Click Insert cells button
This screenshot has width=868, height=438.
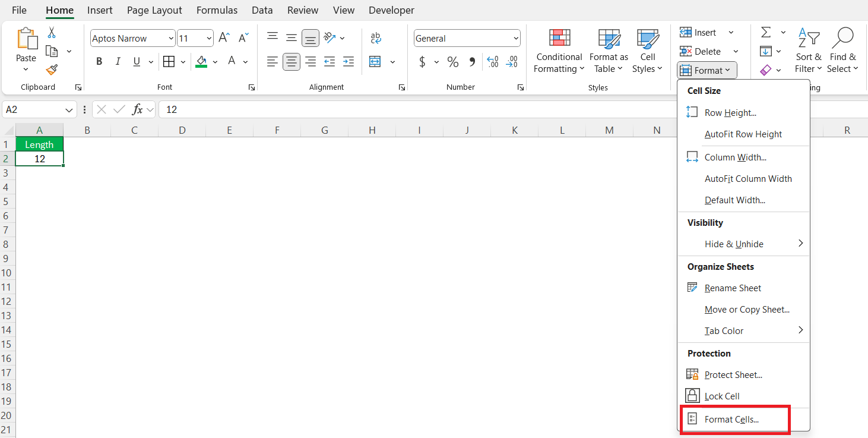pos(698,33)
